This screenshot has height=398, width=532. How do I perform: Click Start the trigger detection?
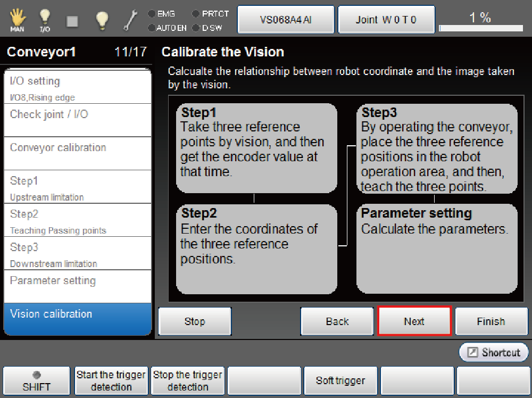click(x=111, y=380)
